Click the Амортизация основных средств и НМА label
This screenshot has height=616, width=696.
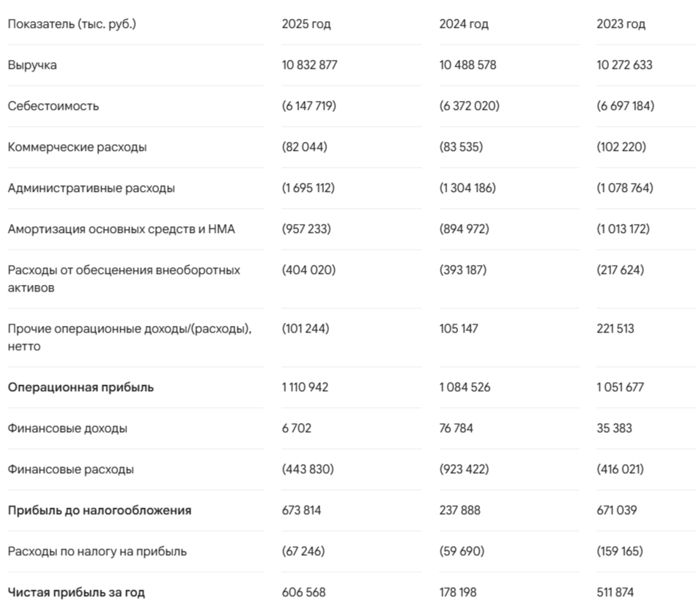click(x=121, y=229)
